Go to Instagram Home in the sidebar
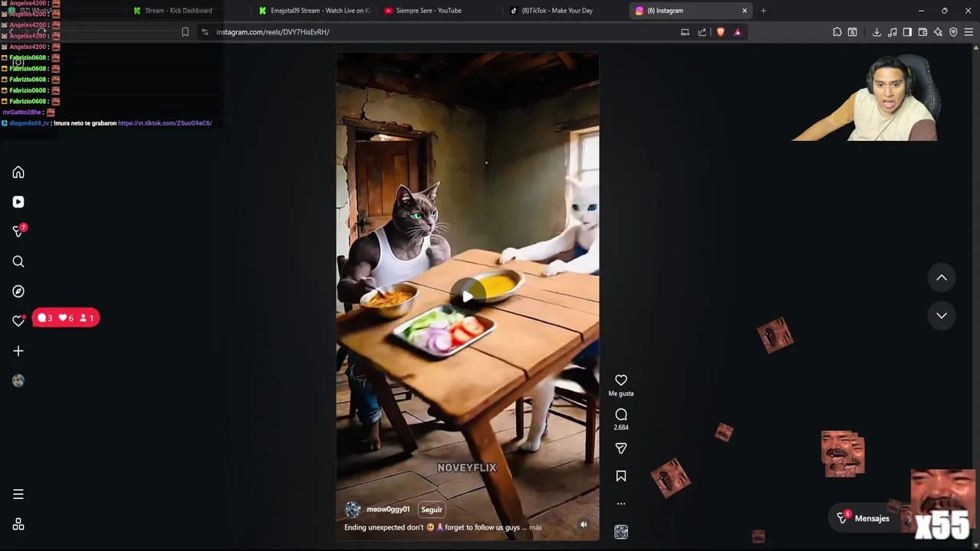 pyautogui.click(x=18, y=173)
